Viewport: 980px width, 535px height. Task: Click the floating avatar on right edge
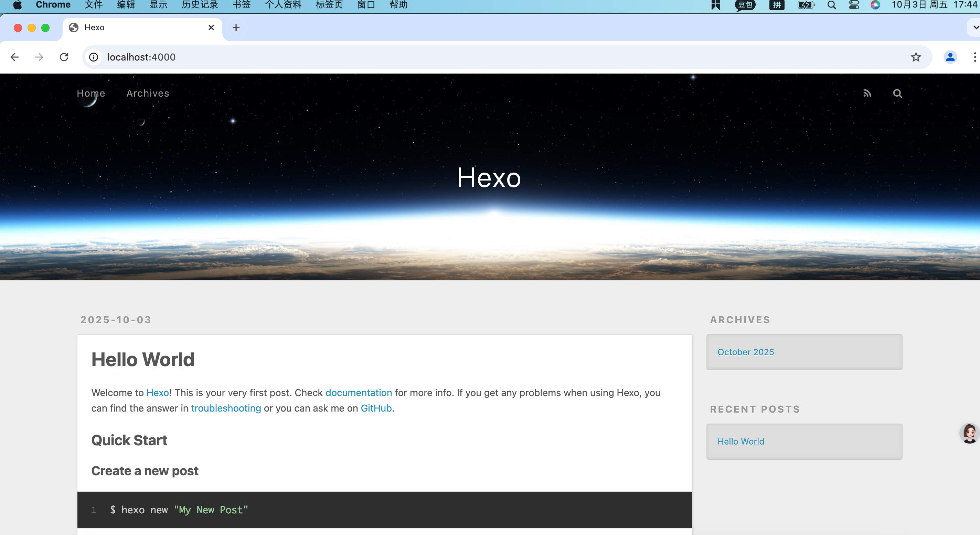(x=969, y=433)
